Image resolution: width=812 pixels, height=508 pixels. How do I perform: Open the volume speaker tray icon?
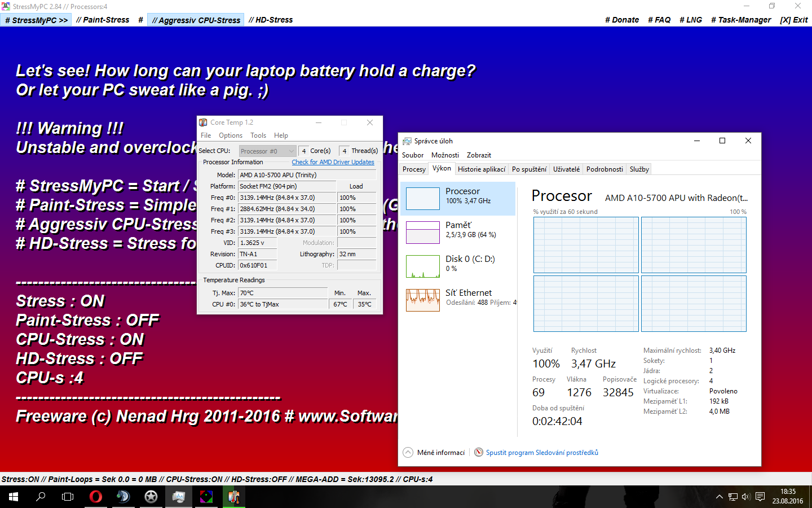coord(746,497)
